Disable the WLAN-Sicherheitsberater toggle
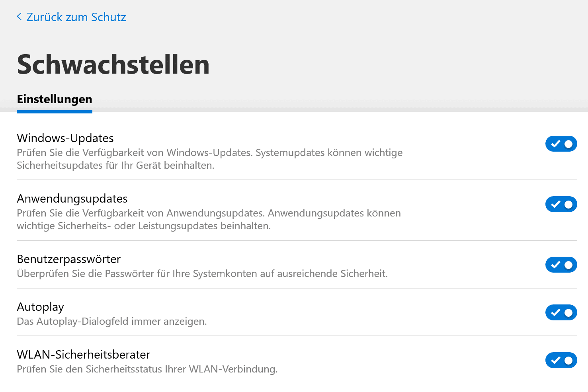The width and height of the screenshot is (588, 392). point(561,360)
